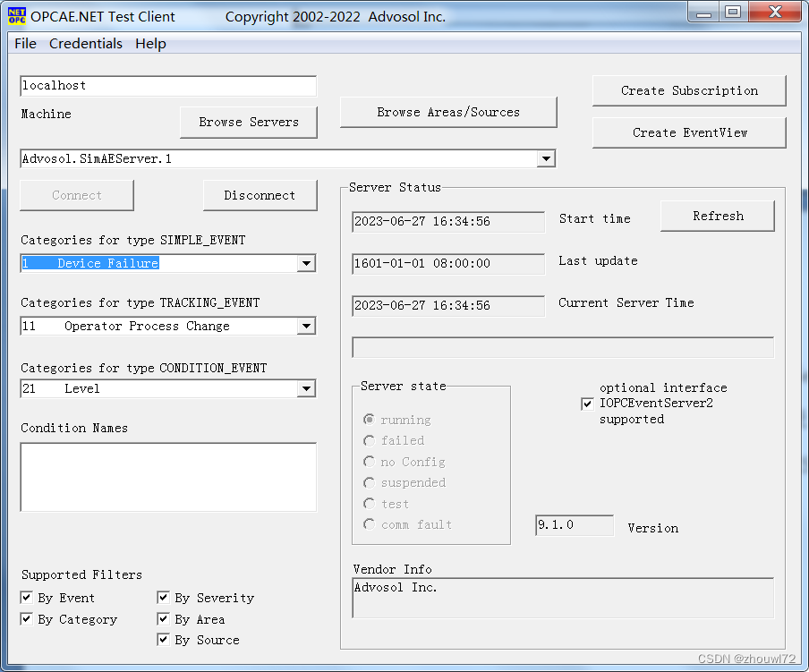Toggle the By Category filter checkbox
This screenshot has width=809, height=672.
coord(26,619)
